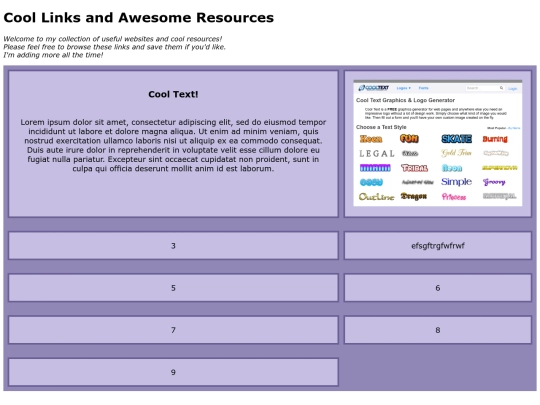Click the 'I'm adding more all the time!' line
This screenshot has height=405, width=540.
point(53,55)
